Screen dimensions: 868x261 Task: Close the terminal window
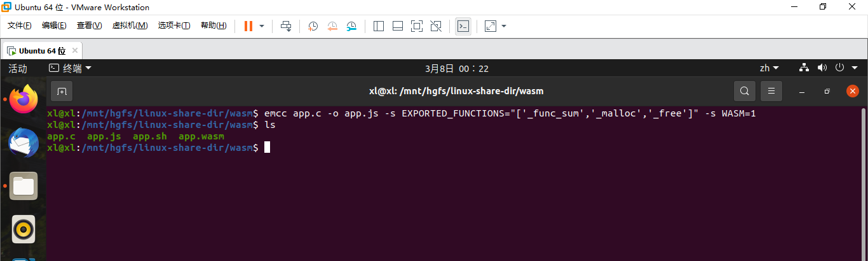[x=853, y=91]
